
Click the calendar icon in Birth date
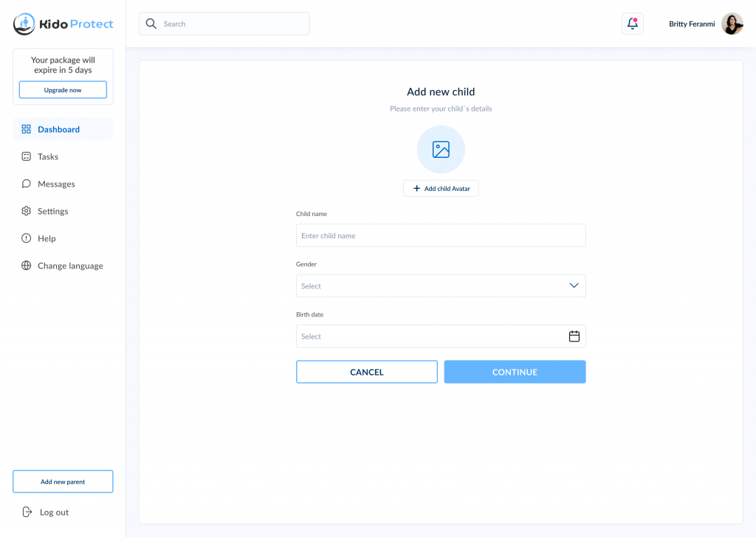(x=574, y=336)
